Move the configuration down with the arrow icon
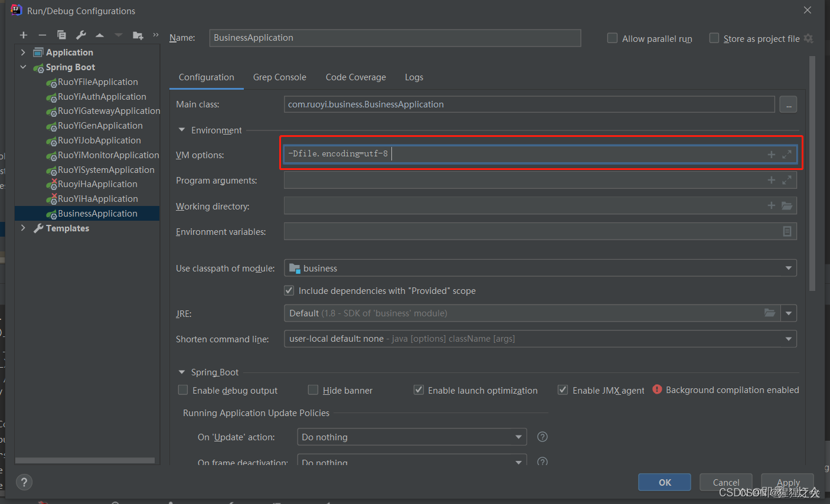 click(119, 35)
